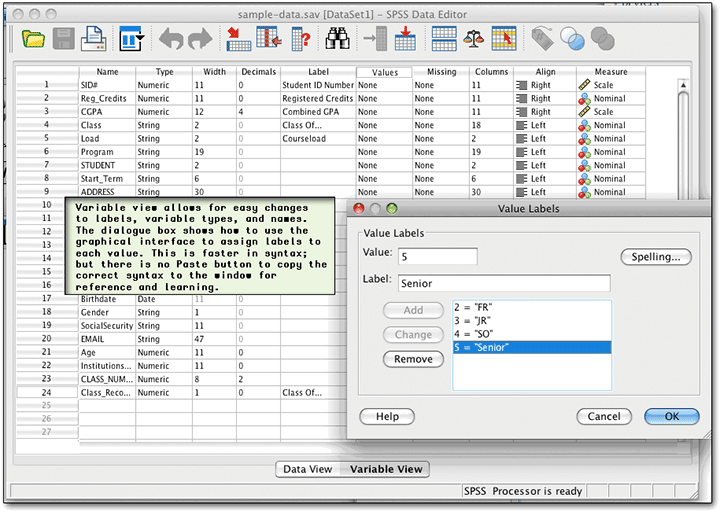Select the Insert Cases icon

pyautogui.click(x=376, y=39)
